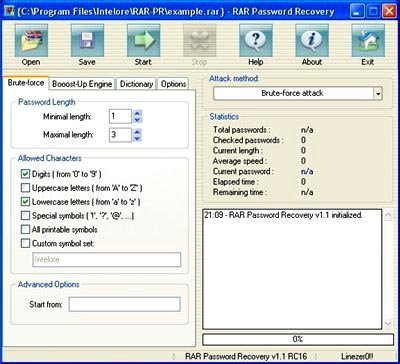Click the Minimal length value field

(120, 116)
